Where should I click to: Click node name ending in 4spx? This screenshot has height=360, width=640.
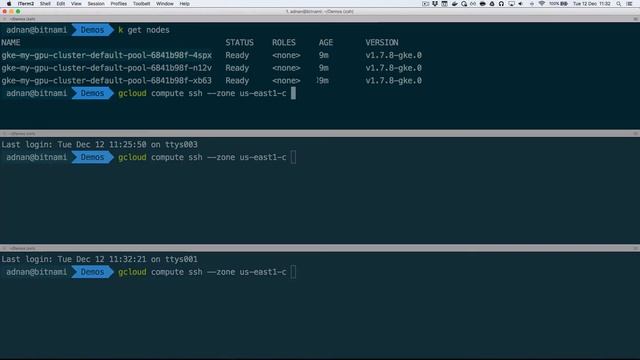(107, 55)
